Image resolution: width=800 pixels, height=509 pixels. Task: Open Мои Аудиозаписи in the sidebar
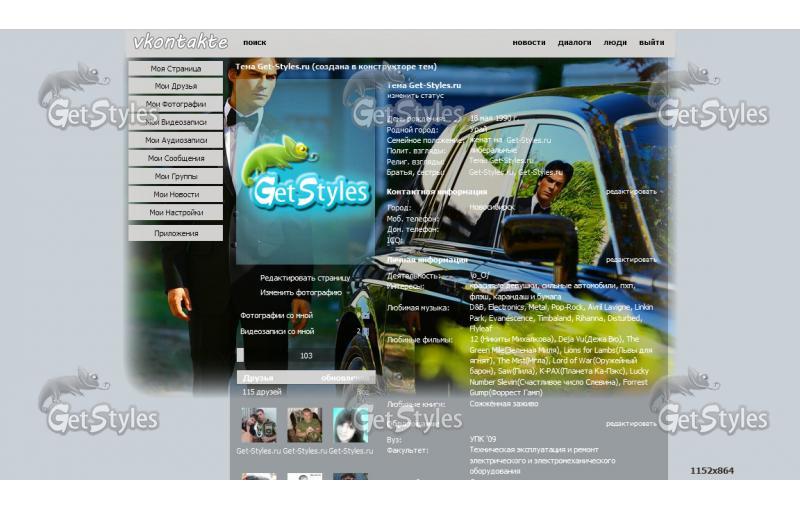(176, 140)
